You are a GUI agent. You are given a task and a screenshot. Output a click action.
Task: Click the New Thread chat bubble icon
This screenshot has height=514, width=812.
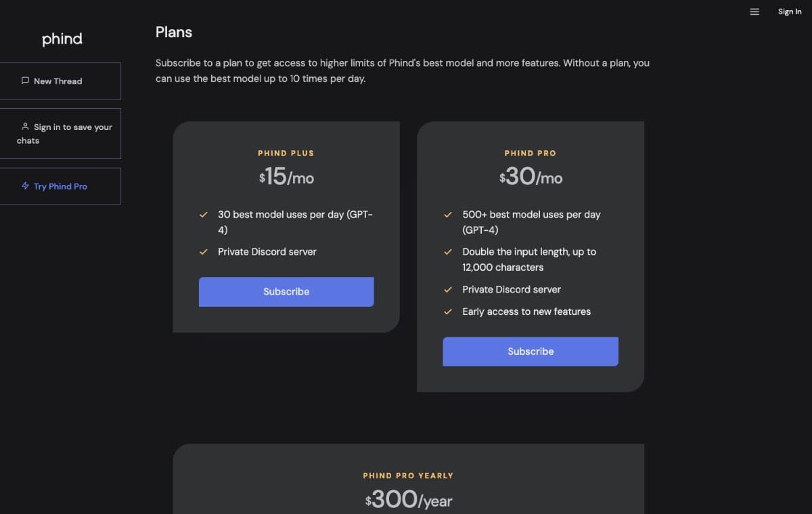[x=26, y=81]
